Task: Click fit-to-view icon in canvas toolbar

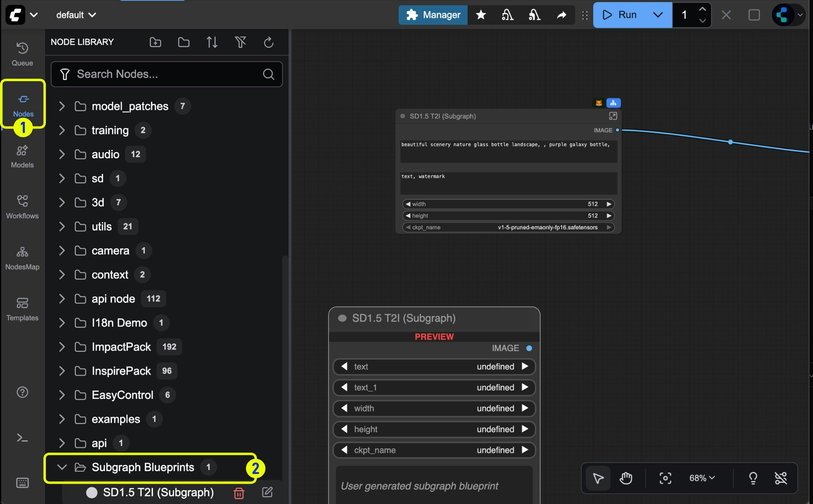Action: coord(665,478)
